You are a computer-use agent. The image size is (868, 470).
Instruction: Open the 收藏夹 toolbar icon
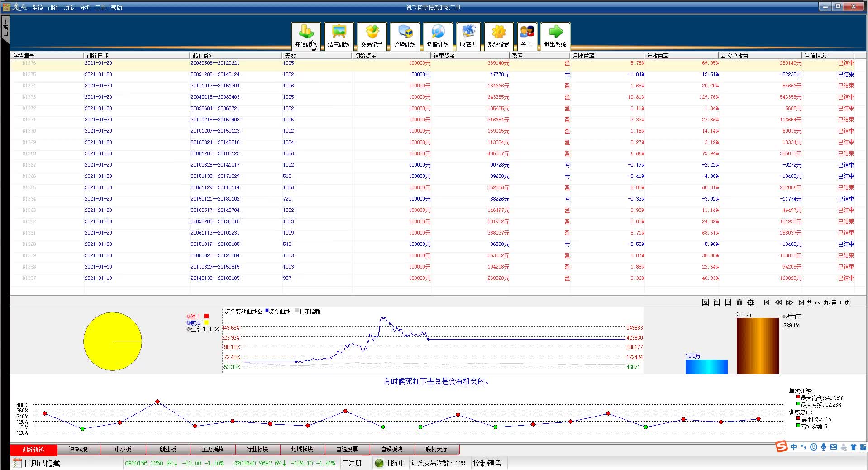coord(468,36)
